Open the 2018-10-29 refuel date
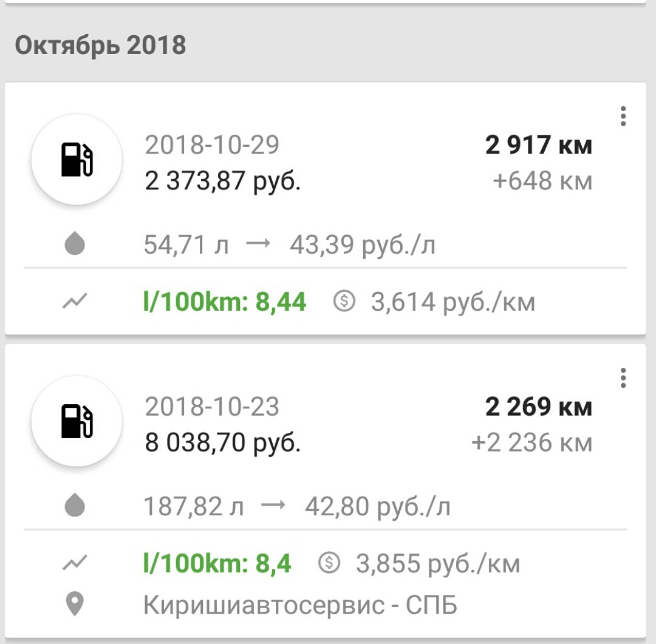The image size is (656, 644). click(212, 144)
